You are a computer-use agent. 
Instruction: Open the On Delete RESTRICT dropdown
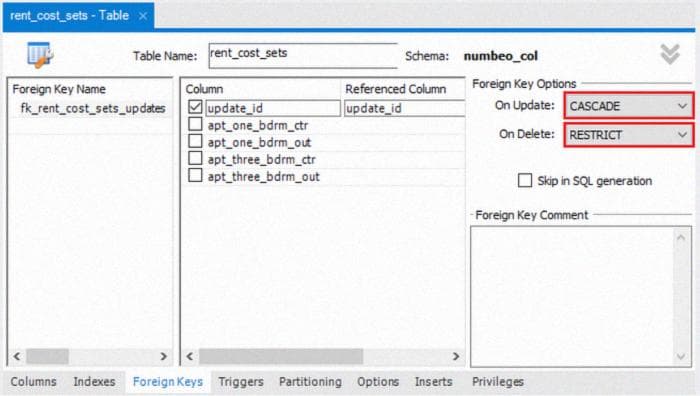(x=629, y=134)
